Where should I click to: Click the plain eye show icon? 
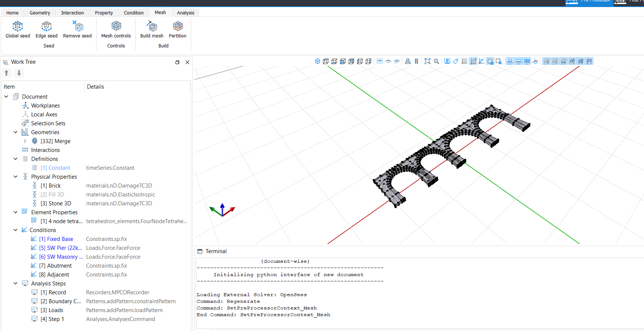pyautogui.click(x=388, y=61)
